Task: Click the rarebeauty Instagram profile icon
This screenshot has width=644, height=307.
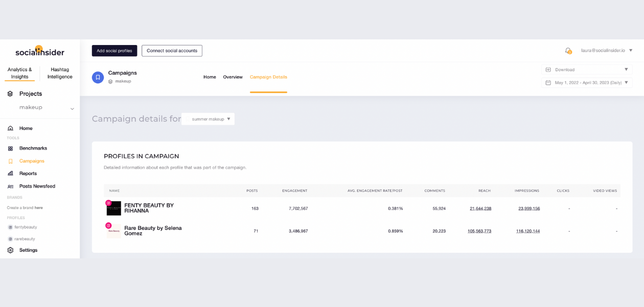Action: (10, 239)
